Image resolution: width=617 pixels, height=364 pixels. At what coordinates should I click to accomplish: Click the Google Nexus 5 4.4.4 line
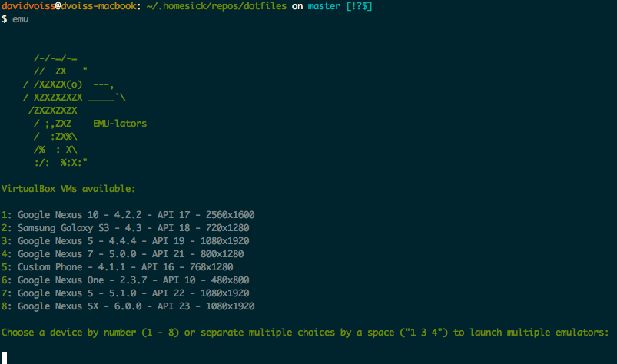[x=125, y=241]
